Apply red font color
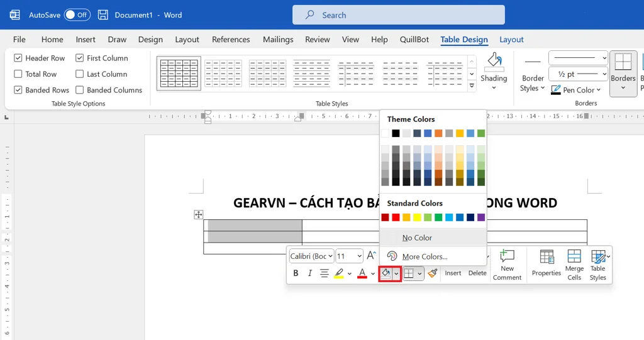 pos(362,273)
